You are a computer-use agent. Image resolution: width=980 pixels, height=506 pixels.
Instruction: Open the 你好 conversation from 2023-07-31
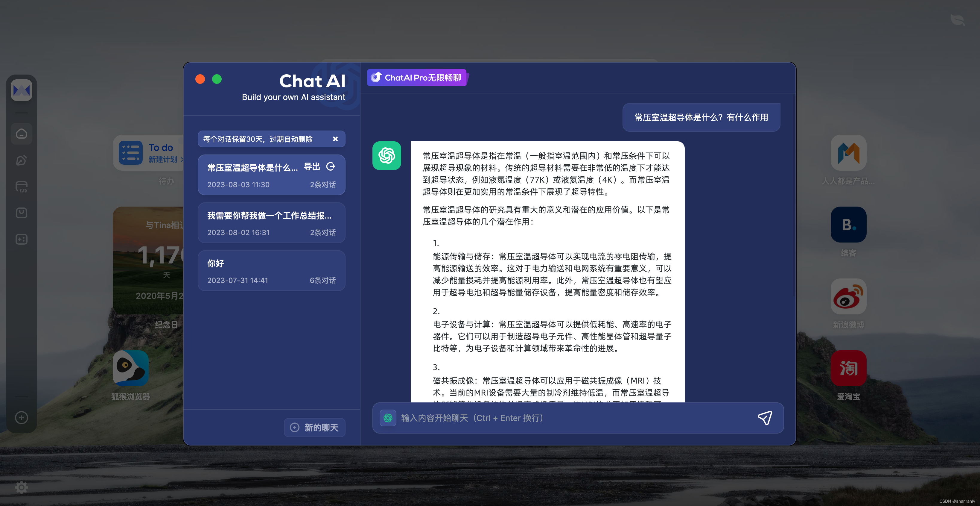coord(271,271)
